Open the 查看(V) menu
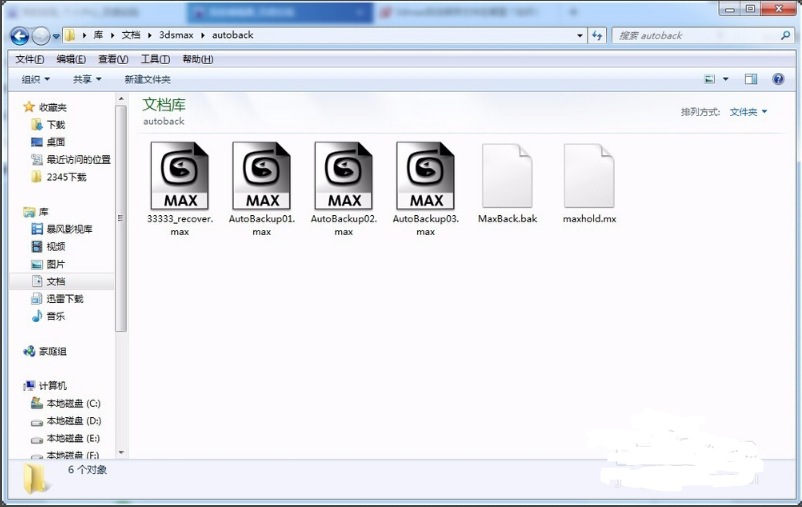 (113, 59)
